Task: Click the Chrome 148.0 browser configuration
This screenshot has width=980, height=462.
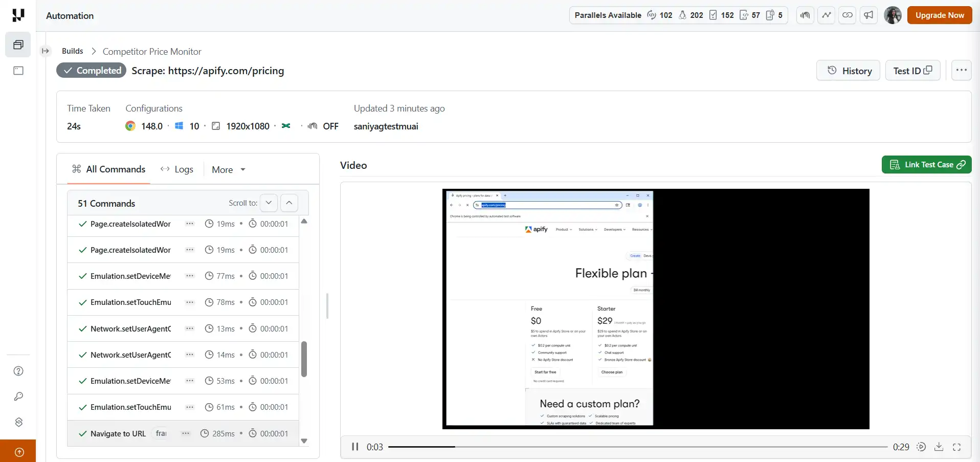Action: pyautogui.click(x=144, y=126)
